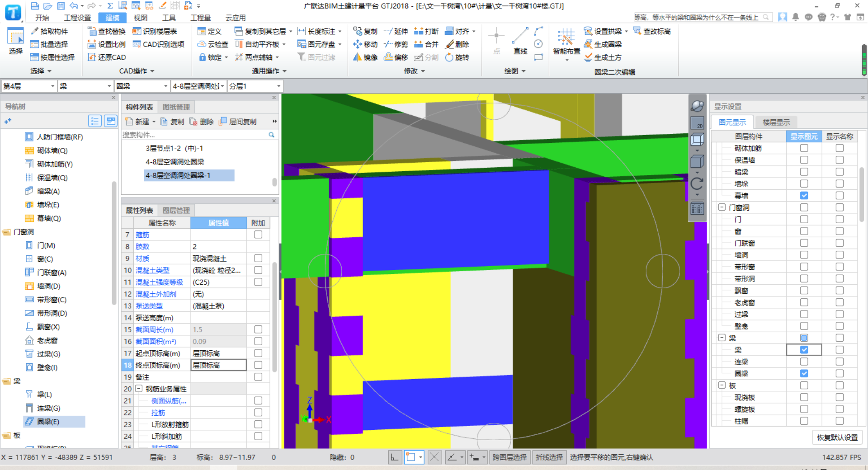Open the 工程设置 ribbon tab
This screenshot has height=470, width=868.
tap(77, 18)
